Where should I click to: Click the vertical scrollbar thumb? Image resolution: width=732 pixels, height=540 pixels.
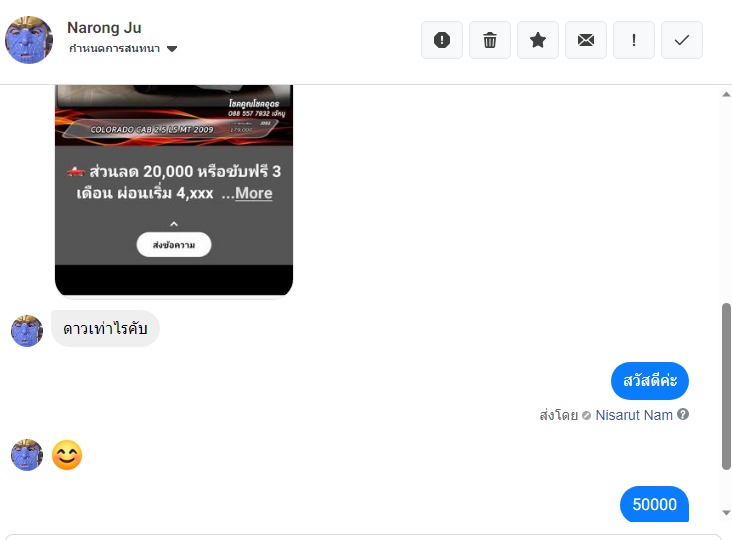[x=726, y=386]
